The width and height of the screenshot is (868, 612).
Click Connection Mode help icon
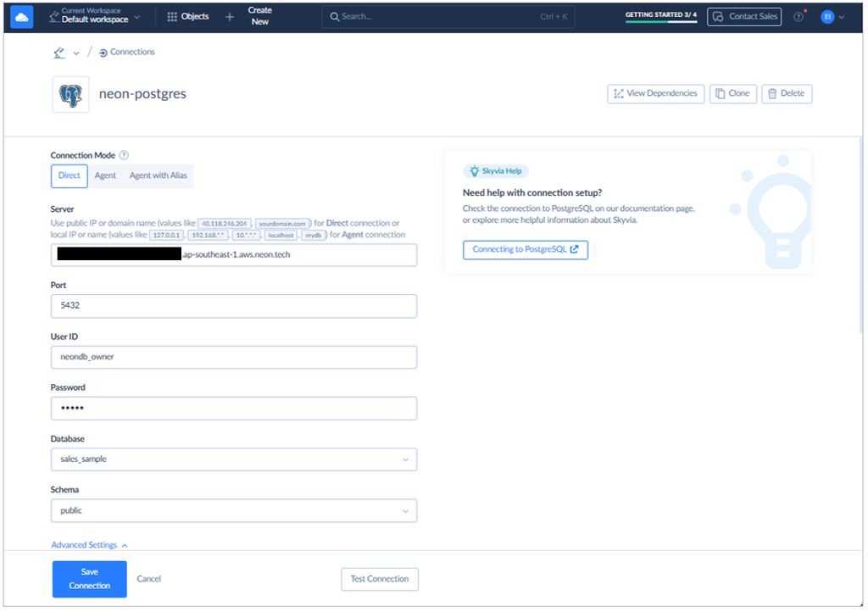click(x=124, y=155)
